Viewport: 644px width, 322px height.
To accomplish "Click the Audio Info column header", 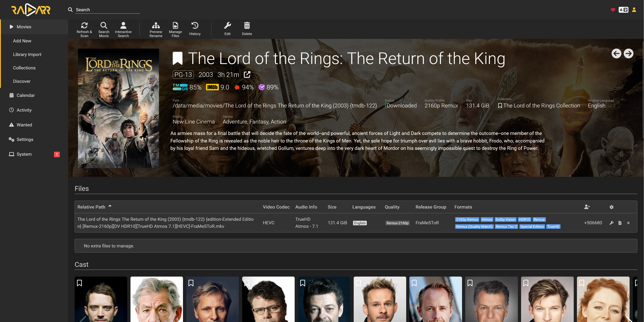I will [306, 207].
